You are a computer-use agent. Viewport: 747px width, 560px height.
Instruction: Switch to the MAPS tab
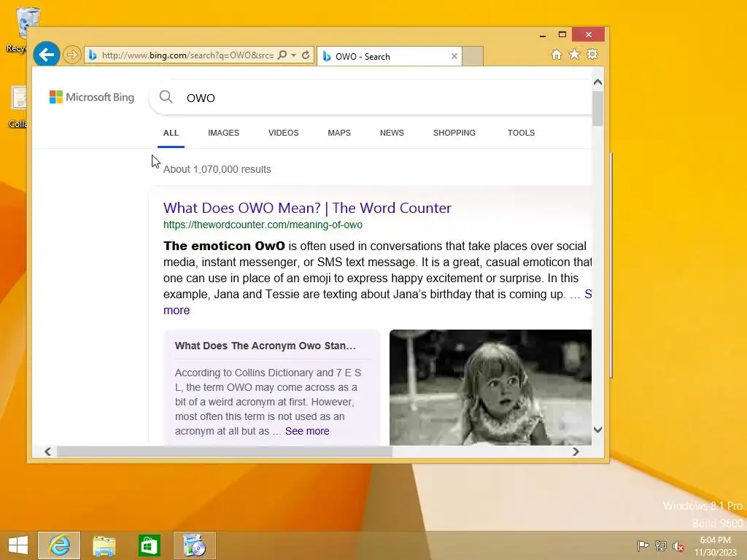coord(339,133)
